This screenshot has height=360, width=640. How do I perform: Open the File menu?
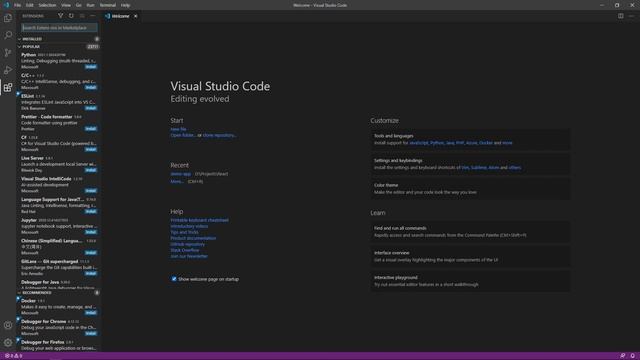(x=17, y=5)
